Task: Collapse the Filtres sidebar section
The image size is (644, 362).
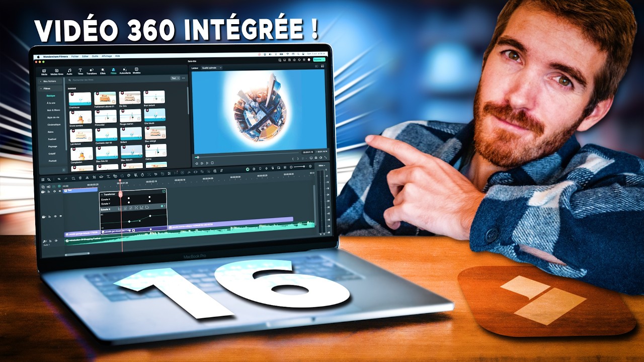Action: tap(51, 88)
